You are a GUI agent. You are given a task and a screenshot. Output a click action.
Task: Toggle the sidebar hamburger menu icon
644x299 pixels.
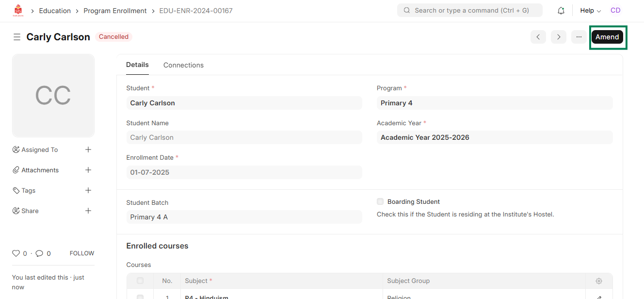pos(17,37)
